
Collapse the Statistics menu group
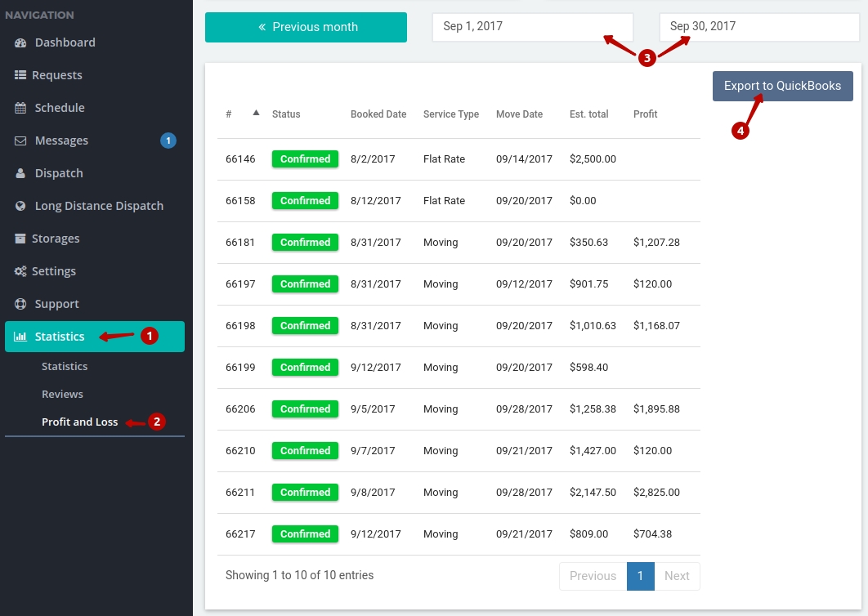[95, 337]
